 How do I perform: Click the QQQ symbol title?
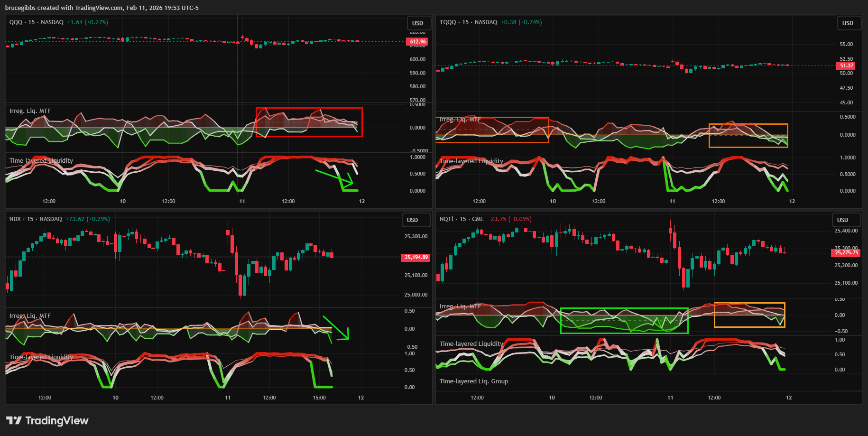(16, 22)
